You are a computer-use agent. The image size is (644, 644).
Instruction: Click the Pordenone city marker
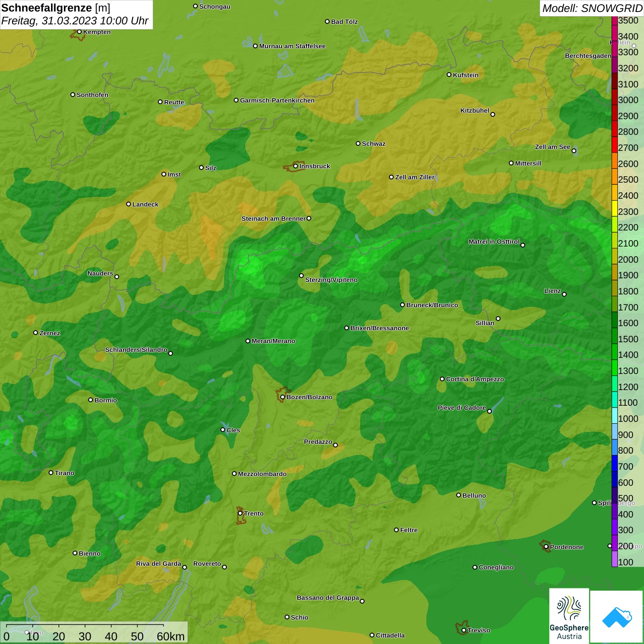pyautogui.click(x=546, y=546)
